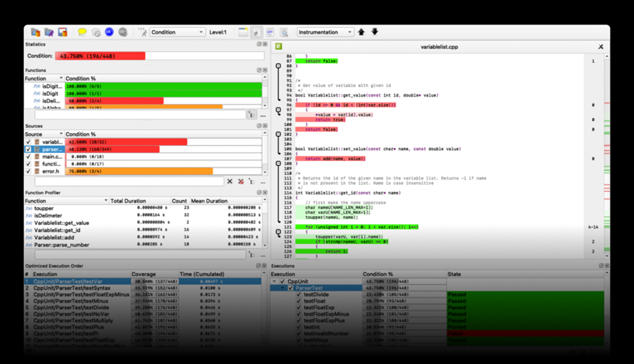Uncheck the functi... source checkbox
Image resolution: width=634 pixels, height=364 pixels.
[x=29, y=163]
